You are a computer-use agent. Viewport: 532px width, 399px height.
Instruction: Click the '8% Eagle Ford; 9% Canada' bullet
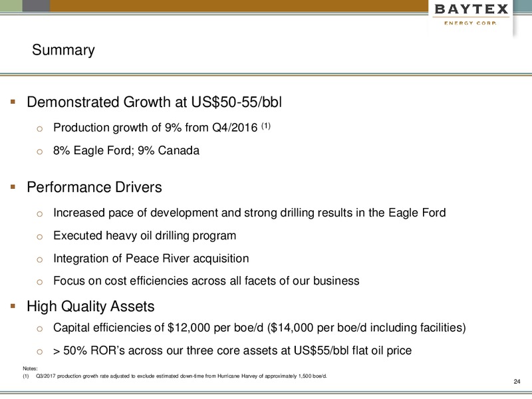(126, 150)
